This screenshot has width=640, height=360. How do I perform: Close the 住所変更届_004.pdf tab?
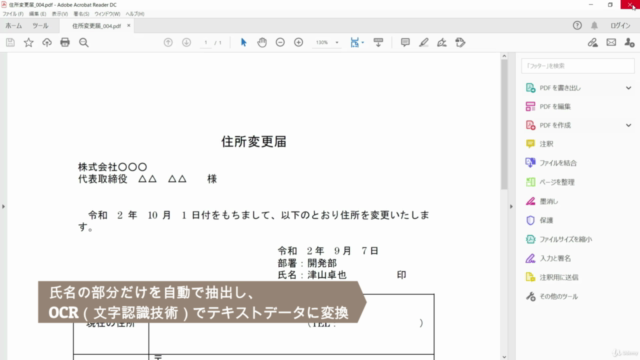pos(129,25)
